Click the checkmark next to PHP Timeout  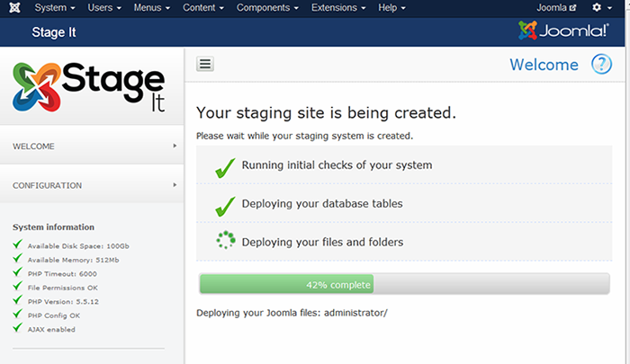point(17,271)
